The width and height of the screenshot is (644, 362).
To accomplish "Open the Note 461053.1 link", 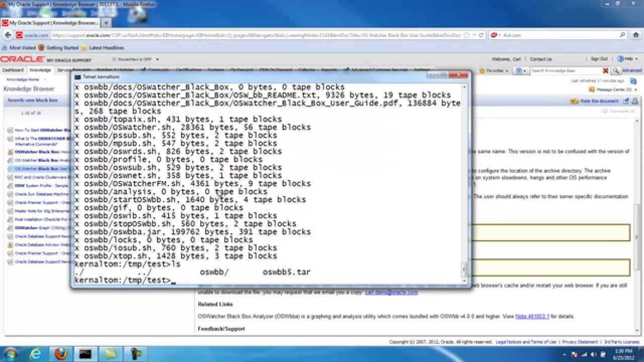I will pos(532,316).
